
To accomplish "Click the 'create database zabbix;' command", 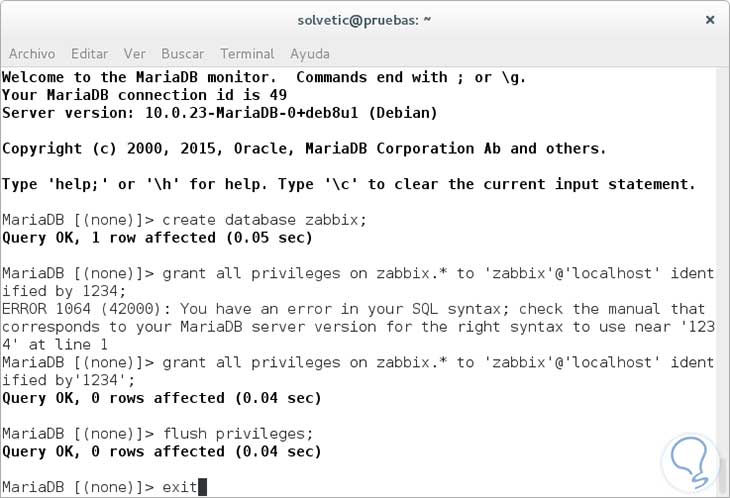I will pos(264,220).
